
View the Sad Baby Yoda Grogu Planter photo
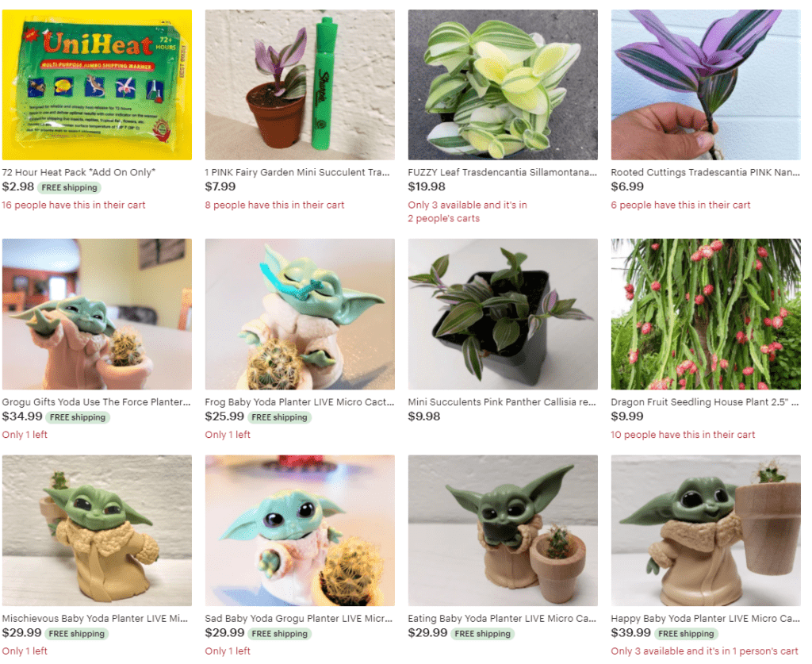tap(300, 531)
